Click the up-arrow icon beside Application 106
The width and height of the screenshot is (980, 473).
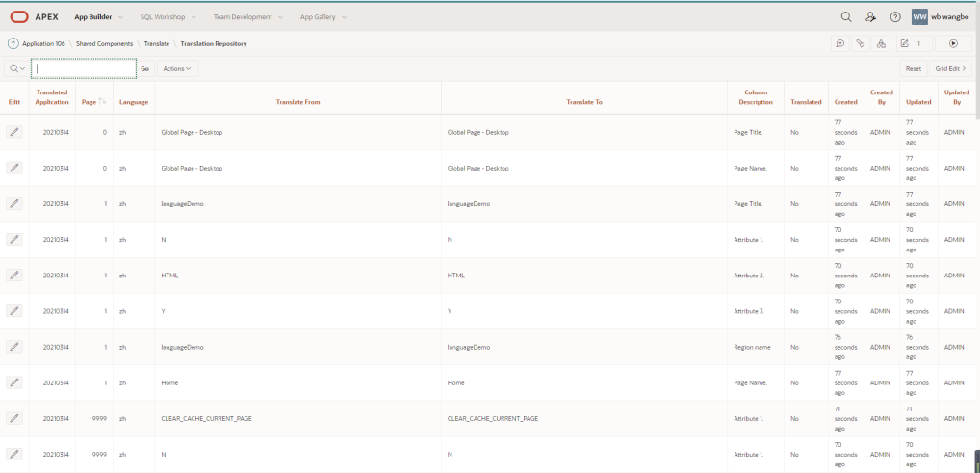point(13,43)
